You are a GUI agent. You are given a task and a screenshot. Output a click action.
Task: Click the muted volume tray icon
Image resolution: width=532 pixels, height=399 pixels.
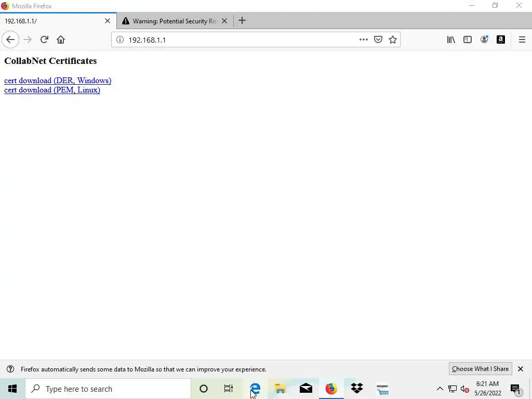click(465, 389)
